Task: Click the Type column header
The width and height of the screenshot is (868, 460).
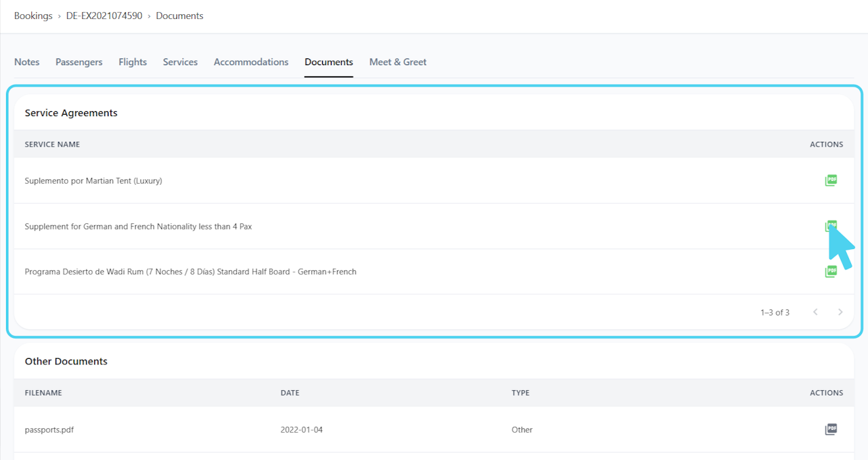Action: pos(520,393)
